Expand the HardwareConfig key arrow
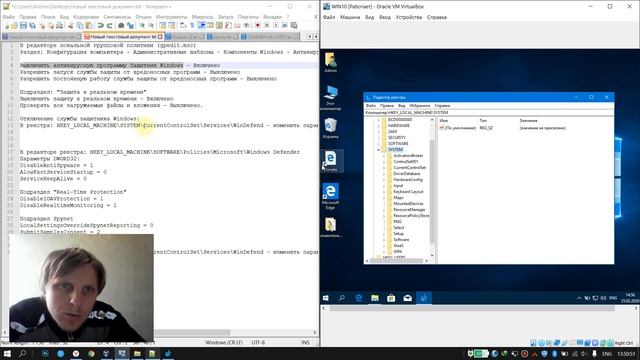640x360 pixels. pyautogui.click(x=384, y=180)
